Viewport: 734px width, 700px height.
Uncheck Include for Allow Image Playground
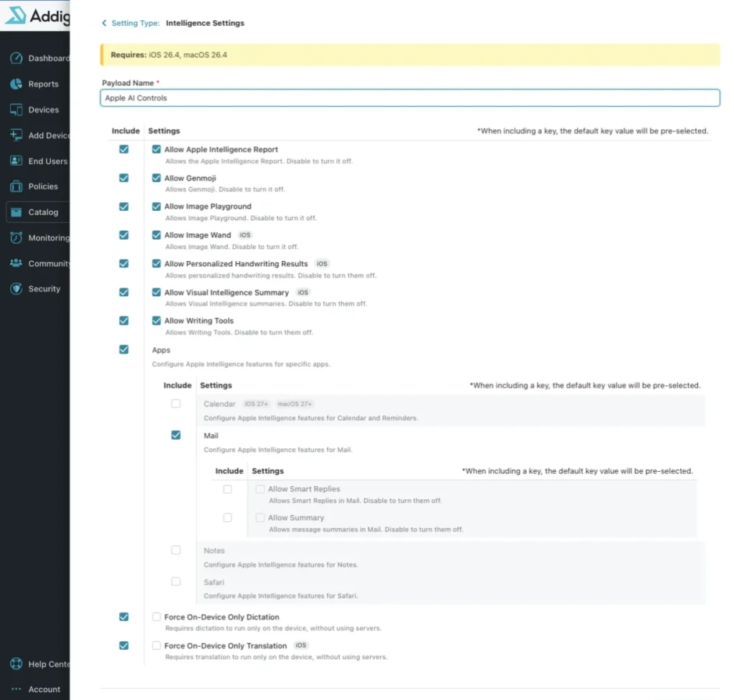tap(123, 206)
